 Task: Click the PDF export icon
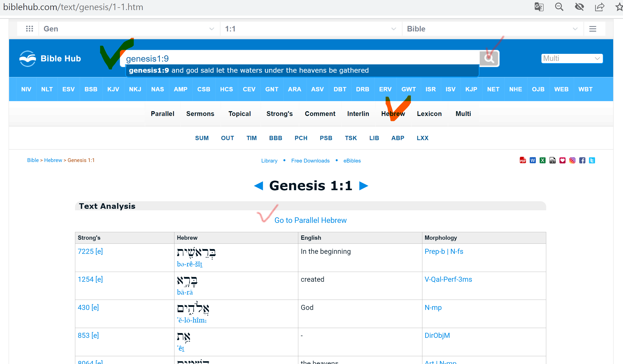523,160
